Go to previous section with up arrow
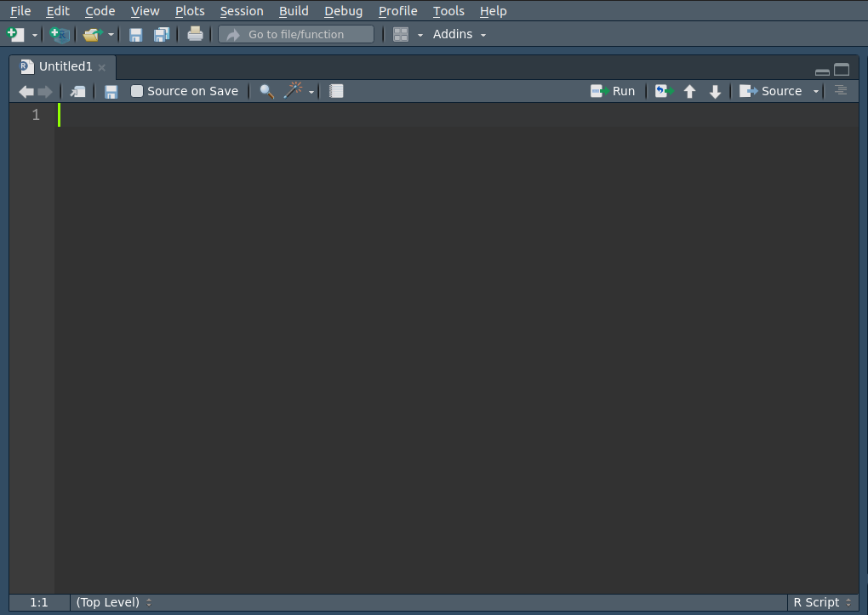Screen dimensions: 868x615 point(690,92)
